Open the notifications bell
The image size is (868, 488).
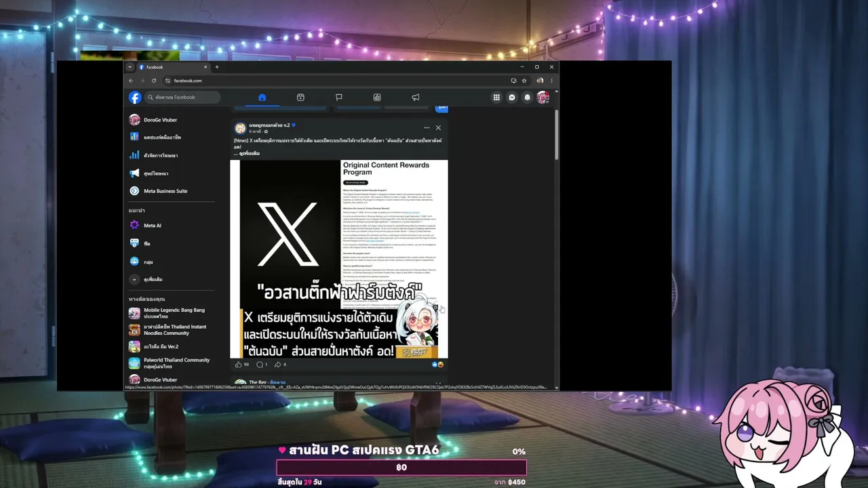(x=527, y=98)
